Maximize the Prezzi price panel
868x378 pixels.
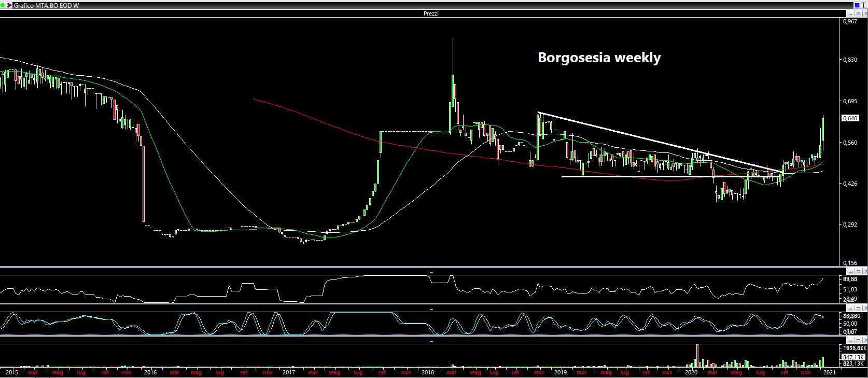(857, 13)
